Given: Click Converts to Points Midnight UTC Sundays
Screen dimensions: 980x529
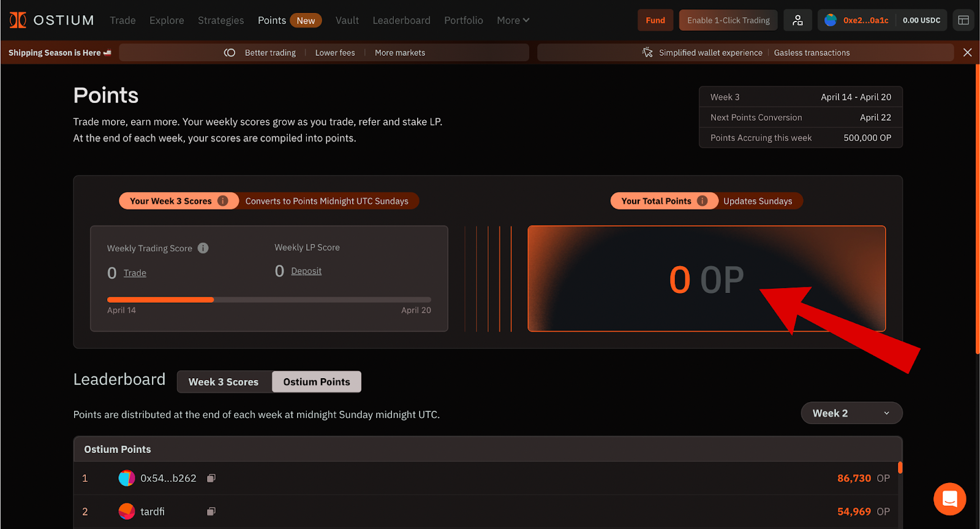Looking at the screenshot, I should 326,200.
